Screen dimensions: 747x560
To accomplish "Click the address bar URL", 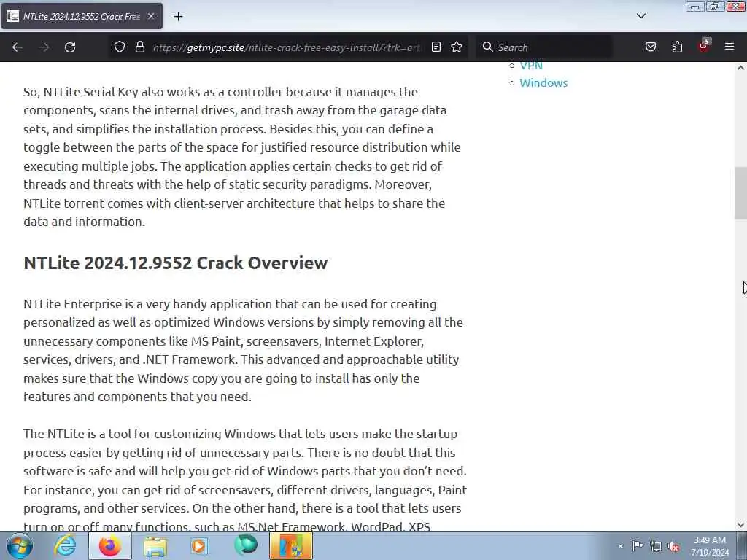I will click(x=287, y=47).
